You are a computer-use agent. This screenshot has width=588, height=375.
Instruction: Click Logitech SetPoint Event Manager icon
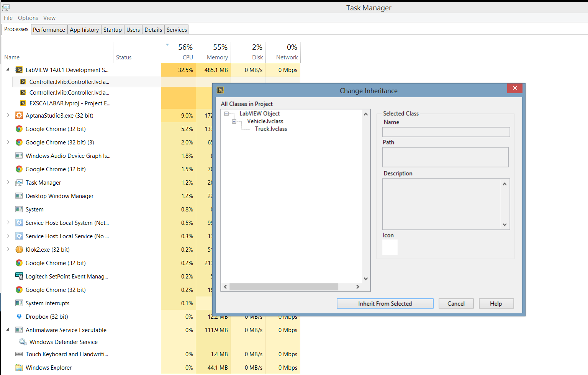pyautogui.click(x=19, y=276)
